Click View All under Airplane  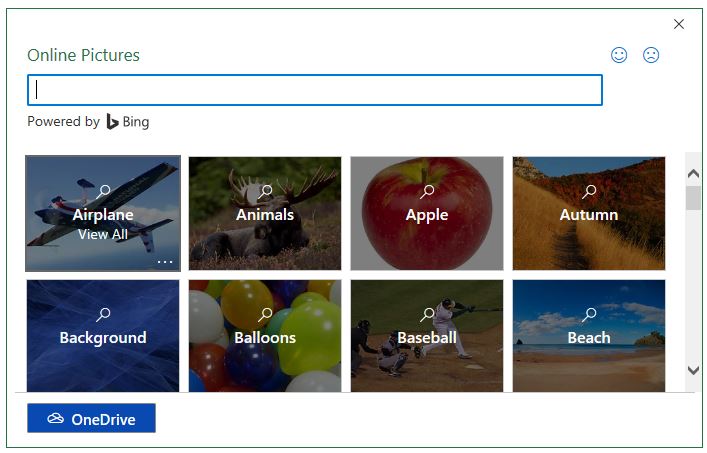[103, 234]
